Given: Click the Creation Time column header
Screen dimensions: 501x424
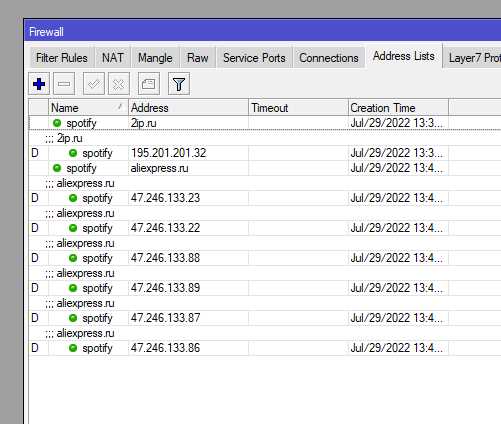Looking at the screenshot, I should click(x=398, y=108).
